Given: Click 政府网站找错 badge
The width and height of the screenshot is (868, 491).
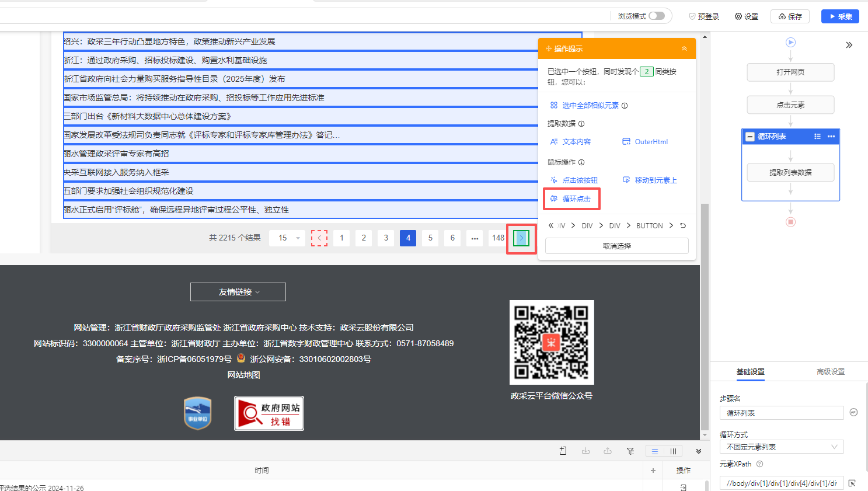Looking at the screenshot, I should [269, 413].
